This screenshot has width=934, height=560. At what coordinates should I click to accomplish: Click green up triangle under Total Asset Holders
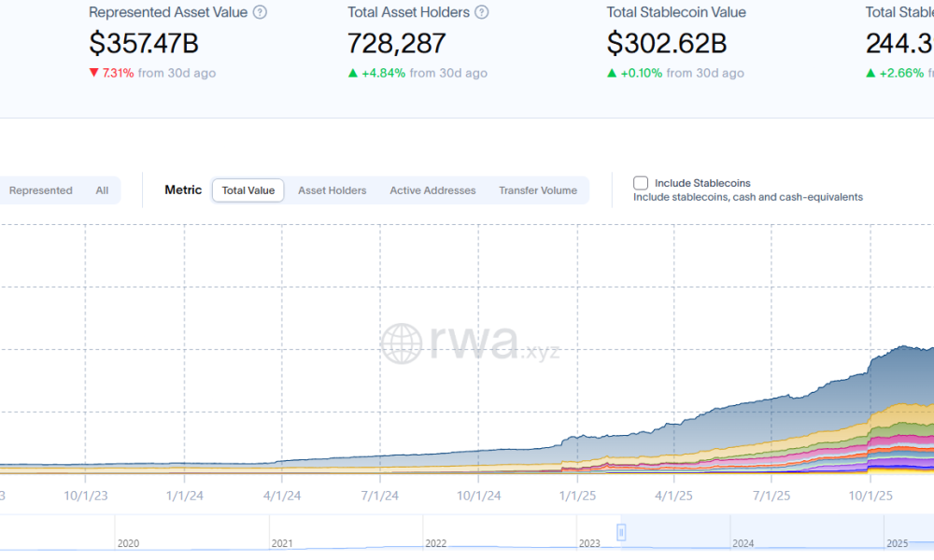[x=352, y=74]
